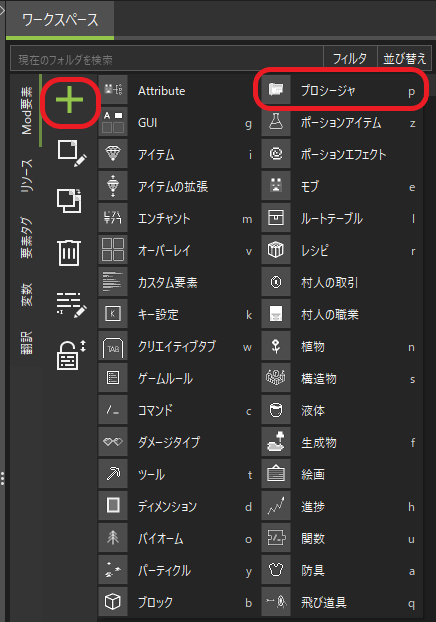The image size is (436, 622).
Task: Select プロシージャ from the element list
Action: pyautogui.click(x=341, y=90)
